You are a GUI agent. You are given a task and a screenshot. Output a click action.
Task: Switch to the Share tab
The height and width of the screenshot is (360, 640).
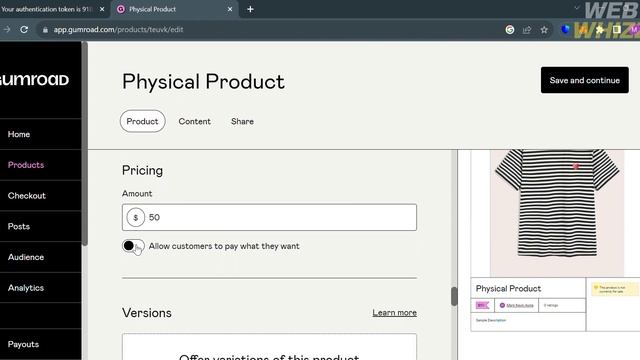click(x=242, y=121)
